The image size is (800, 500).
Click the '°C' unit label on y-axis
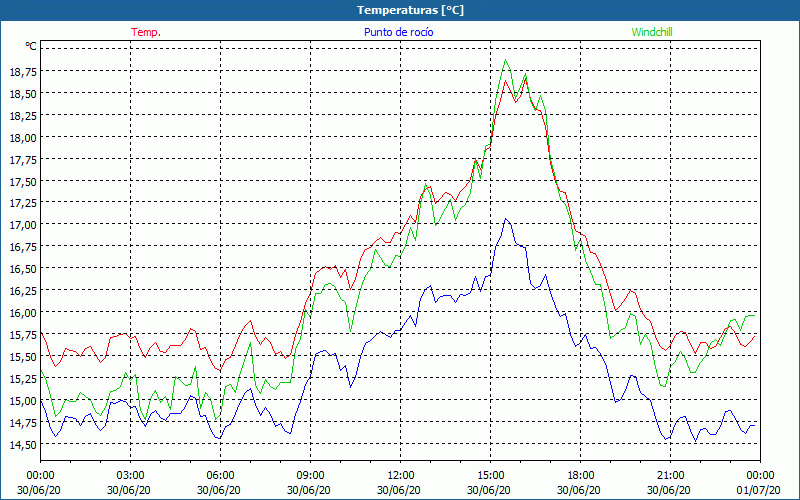(x=31, y=46)
